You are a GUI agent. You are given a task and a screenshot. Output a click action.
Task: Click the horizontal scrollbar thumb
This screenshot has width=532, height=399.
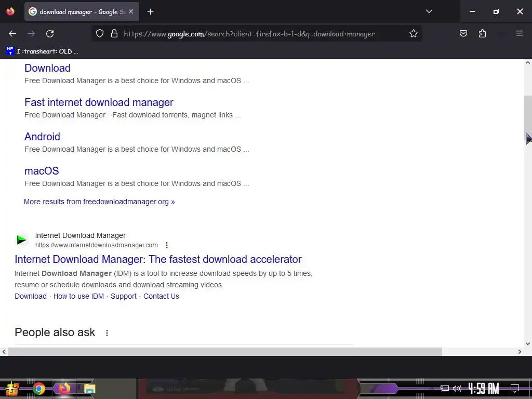[225, 352]
